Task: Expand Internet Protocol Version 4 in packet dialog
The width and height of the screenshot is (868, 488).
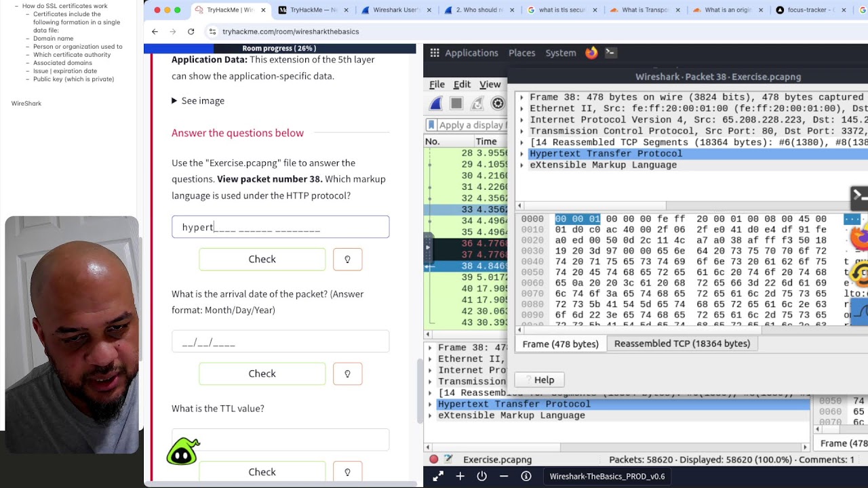Action: coord(521,120)
